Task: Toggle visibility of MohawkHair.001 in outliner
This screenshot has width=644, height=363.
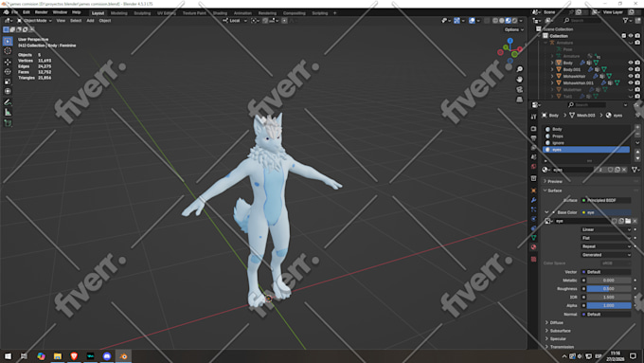Action: pos(631,82)
